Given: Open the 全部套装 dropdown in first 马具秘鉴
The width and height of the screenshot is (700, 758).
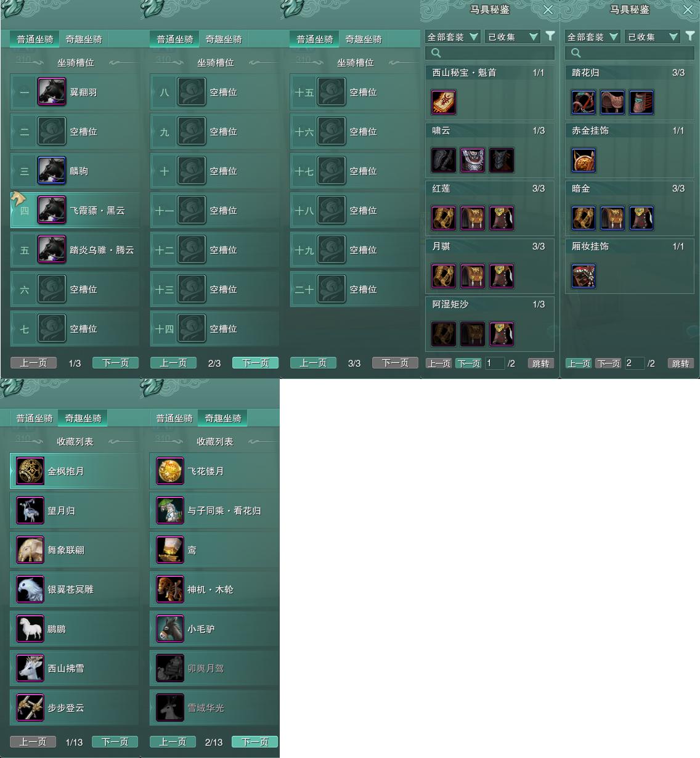Looking at the screenshot, I should click(453, 37).
